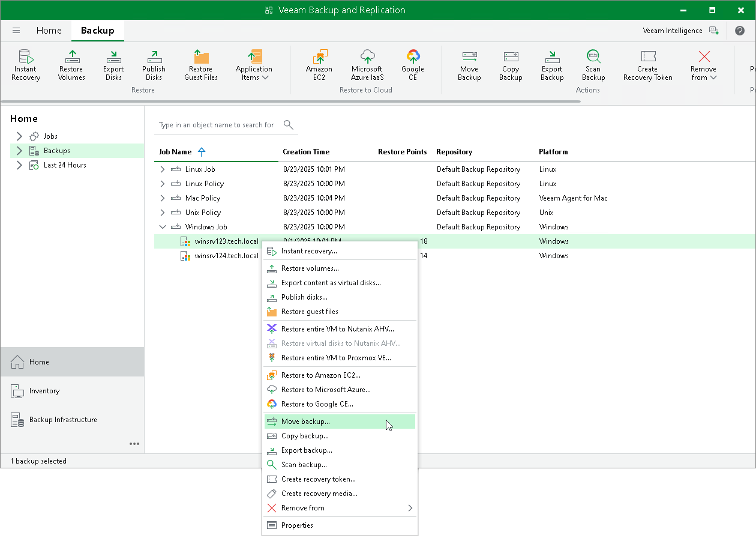This screenshot has height=538, width=756.
Task: Select Last 24 Hours in the tree
Action: (x=65, y=165)
